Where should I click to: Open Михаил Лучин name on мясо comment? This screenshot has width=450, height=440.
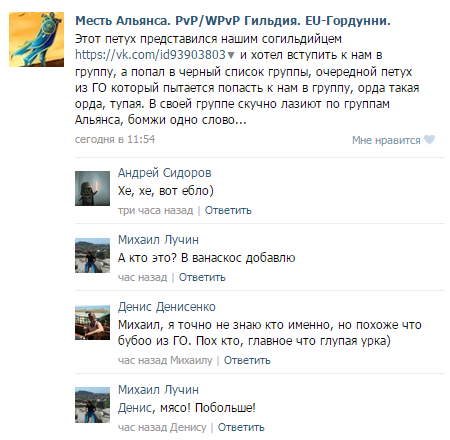click(x=158, y=390)
